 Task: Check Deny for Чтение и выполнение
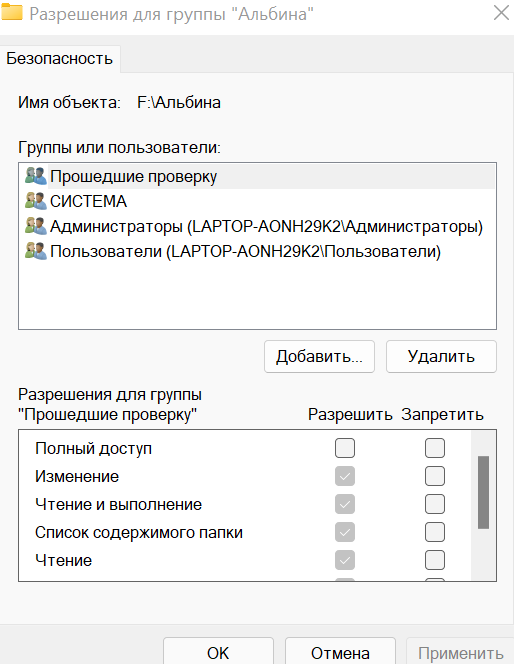435,504
